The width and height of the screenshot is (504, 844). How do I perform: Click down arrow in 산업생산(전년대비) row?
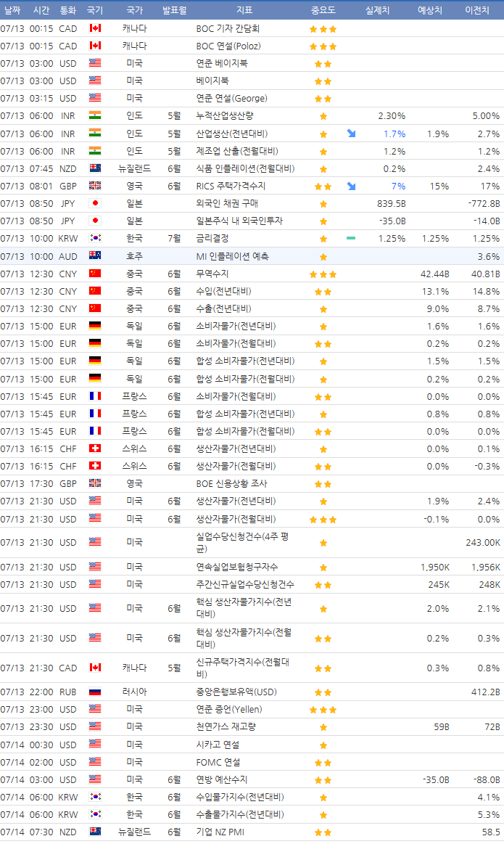351,134
